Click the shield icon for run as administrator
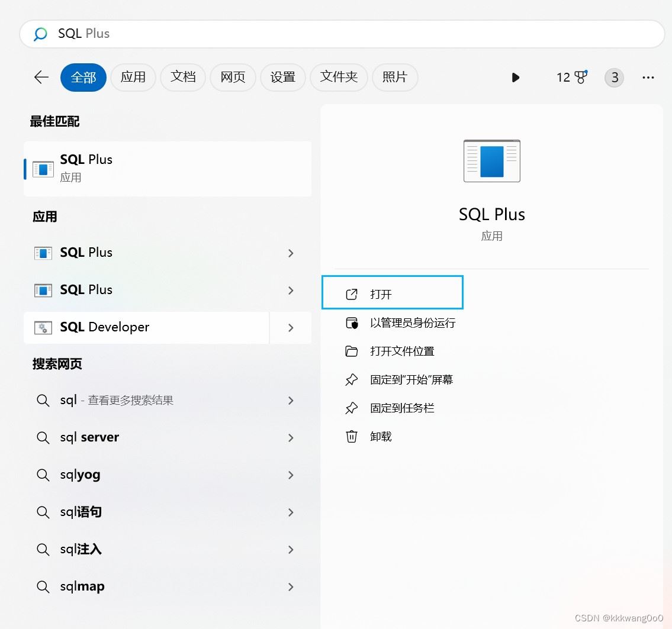 [x=352, y=323]
